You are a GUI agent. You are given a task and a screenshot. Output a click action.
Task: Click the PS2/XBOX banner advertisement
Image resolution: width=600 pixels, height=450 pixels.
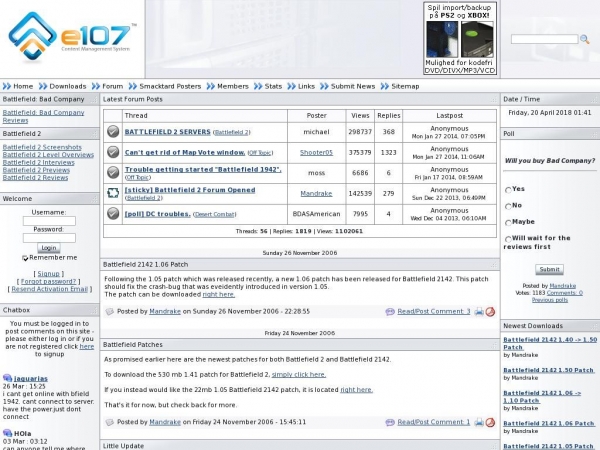point(460,38)
